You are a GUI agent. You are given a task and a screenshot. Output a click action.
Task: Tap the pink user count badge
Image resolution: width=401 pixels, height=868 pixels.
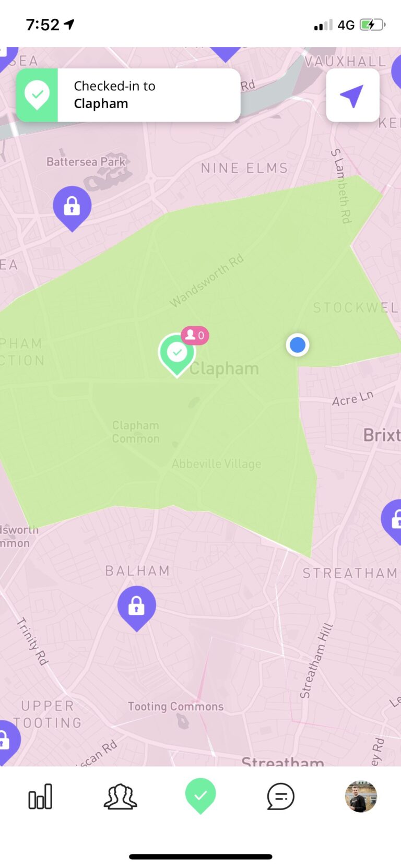pos(195,335)
